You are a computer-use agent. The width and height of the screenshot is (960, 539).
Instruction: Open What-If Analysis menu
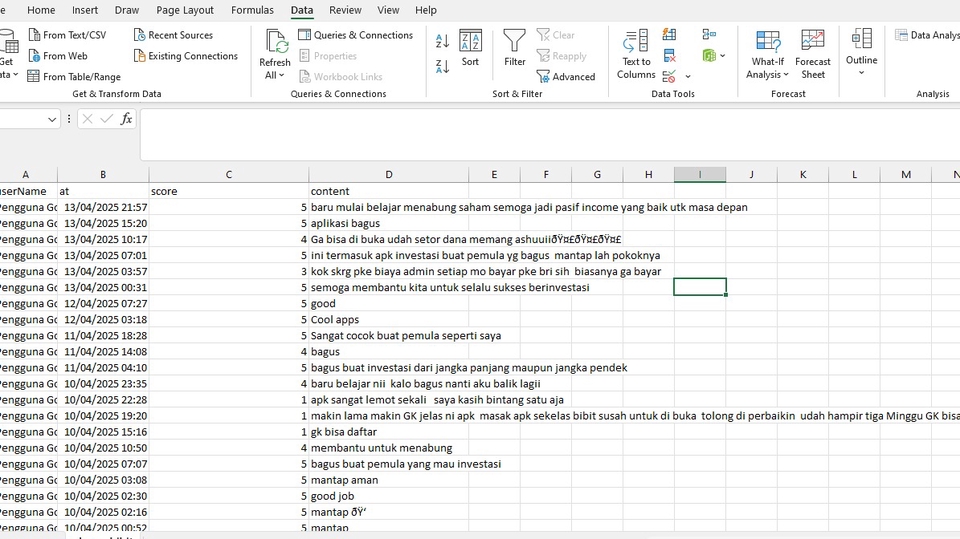tap(767, 55)
